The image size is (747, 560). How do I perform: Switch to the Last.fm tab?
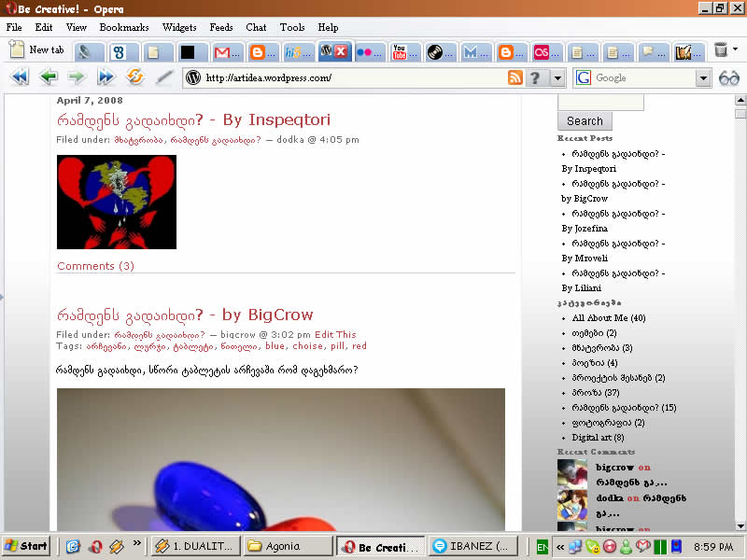(x=546, y=52)
